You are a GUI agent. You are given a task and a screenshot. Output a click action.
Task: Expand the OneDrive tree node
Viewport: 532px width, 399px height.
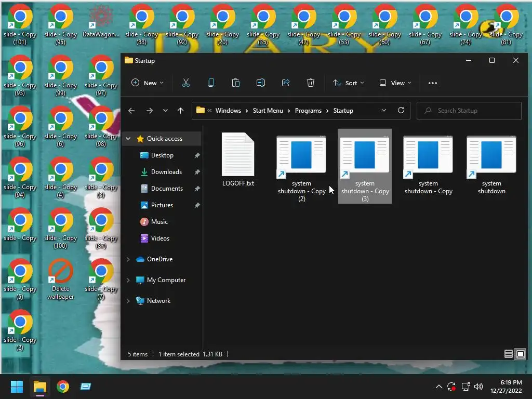(x=128, y=259)
